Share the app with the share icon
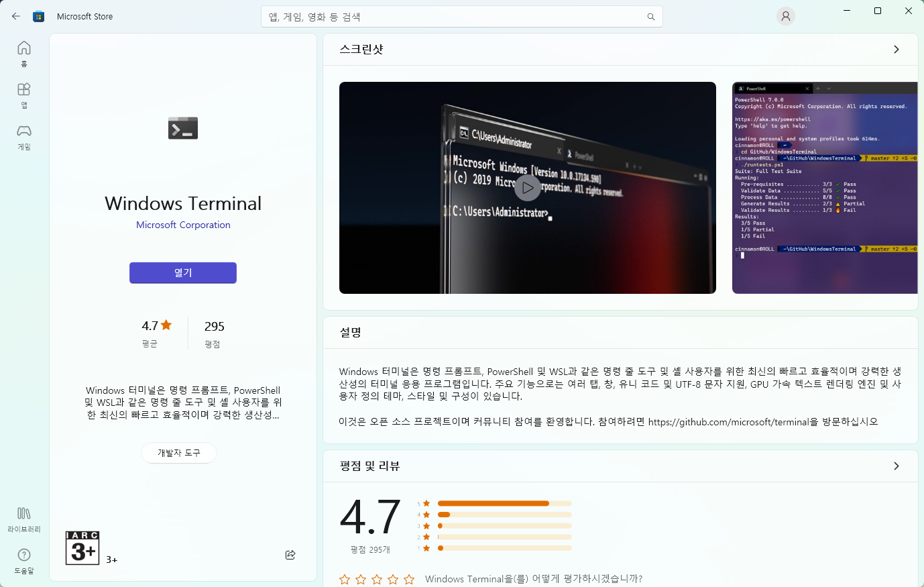The width and height of the screenshot is (924, 587). 290,555
